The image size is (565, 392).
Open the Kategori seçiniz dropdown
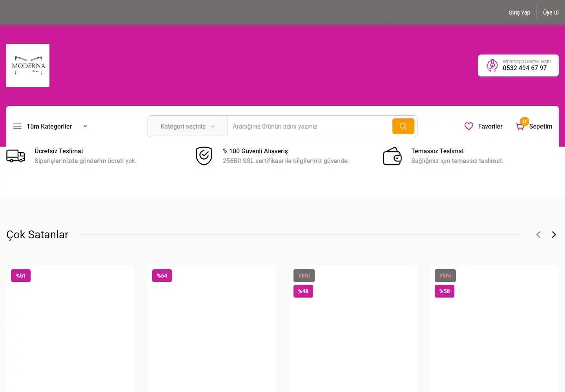coord(188,126)
